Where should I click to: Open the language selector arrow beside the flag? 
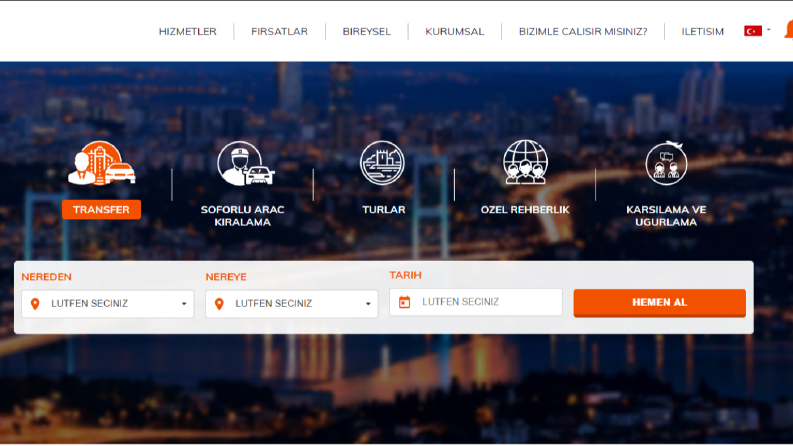coord(769,30)
